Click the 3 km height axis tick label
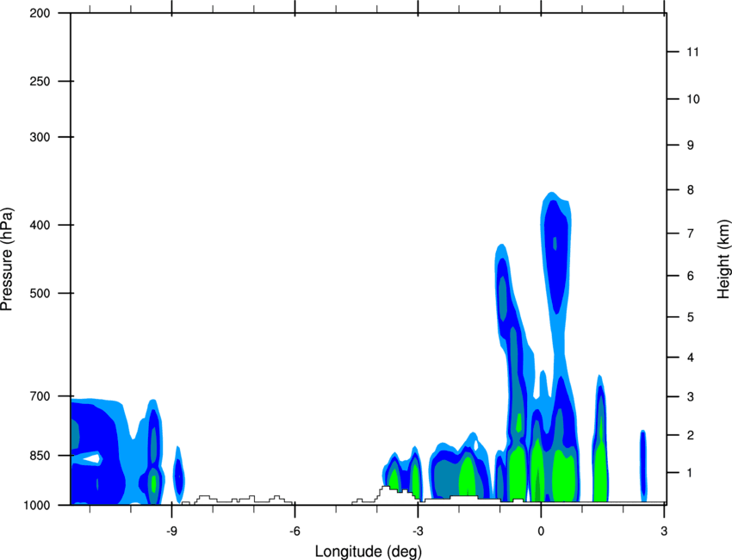Image resolution: width=732 pixels, height=560 pixels. [691, 397]
